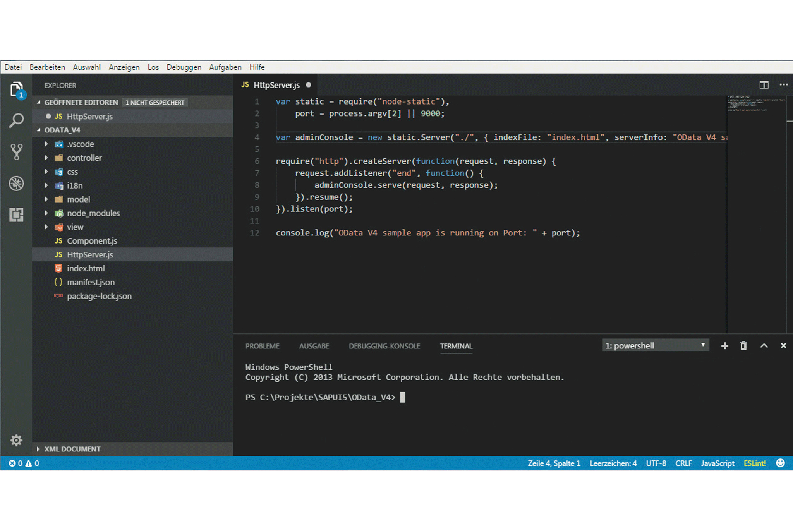Split the editor with split icon
The width and height of the screenshot is (793, 532).
pos(764,85)
